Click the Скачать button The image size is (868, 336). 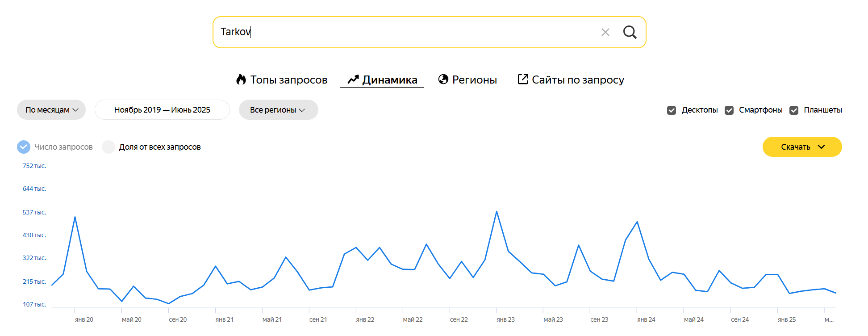(x=796, y=147)
